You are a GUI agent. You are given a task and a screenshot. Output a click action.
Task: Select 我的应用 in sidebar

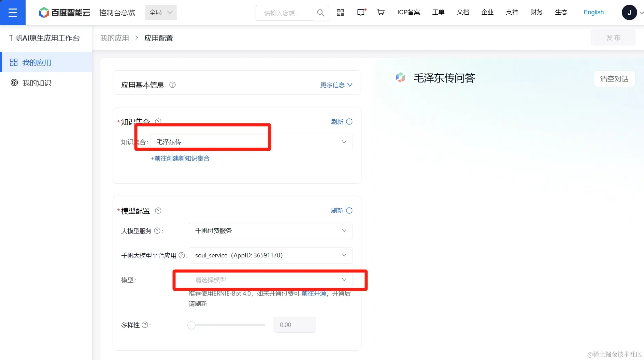point(47,62)
